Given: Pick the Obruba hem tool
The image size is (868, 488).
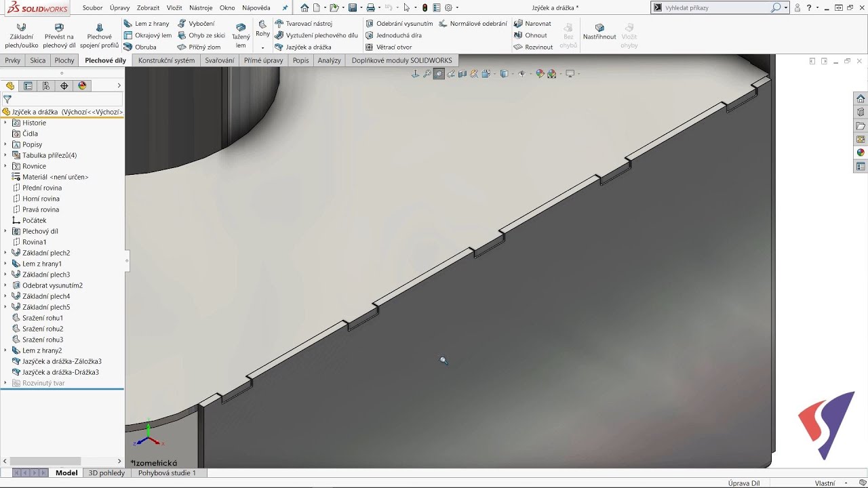Looking at the screenshot, I should coord(140,47).
